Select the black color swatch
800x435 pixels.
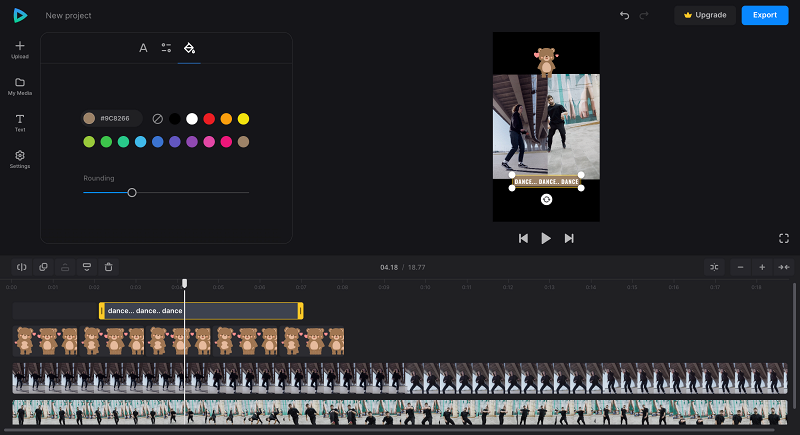pyautogui.click(x=174, y=119)
